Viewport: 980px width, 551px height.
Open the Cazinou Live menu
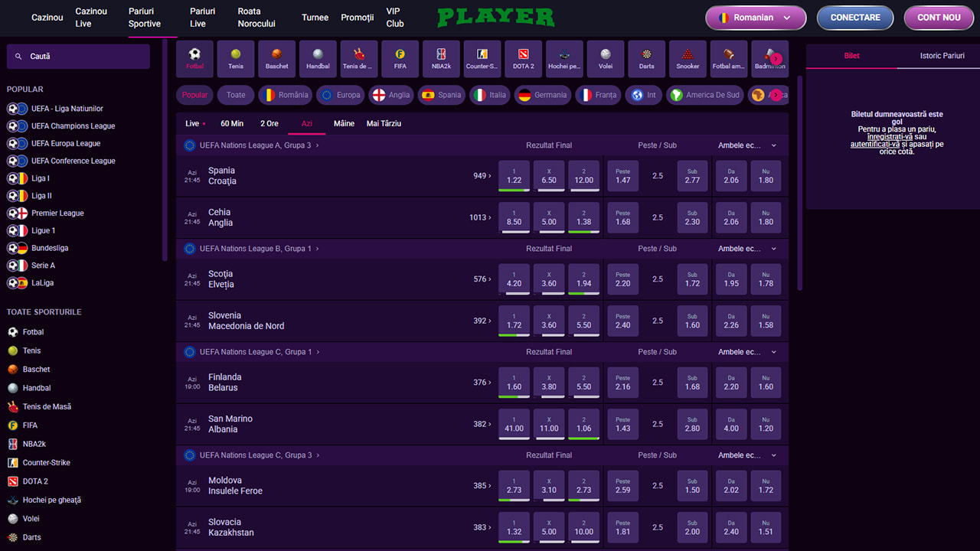click(x=91, y=18)
